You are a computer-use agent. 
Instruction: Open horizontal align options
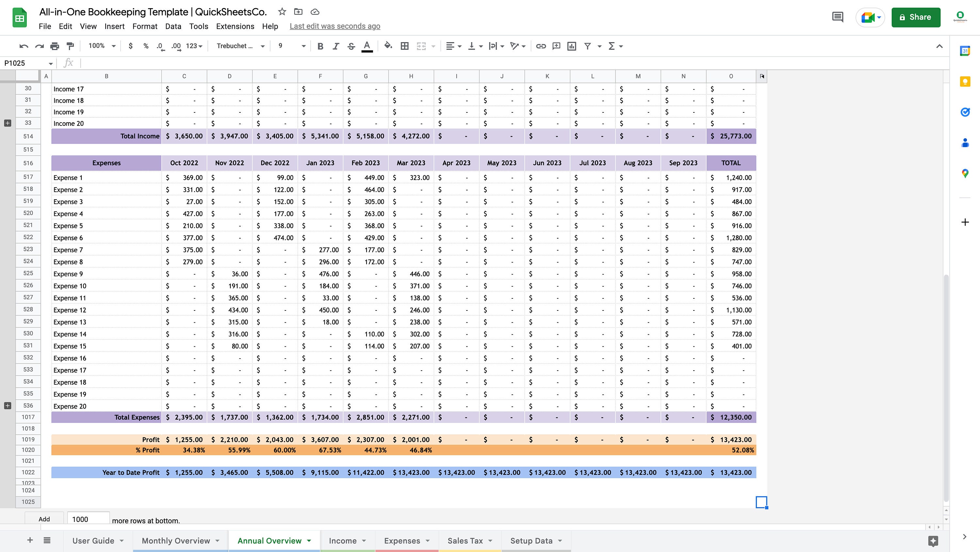[x=453, y=46]
